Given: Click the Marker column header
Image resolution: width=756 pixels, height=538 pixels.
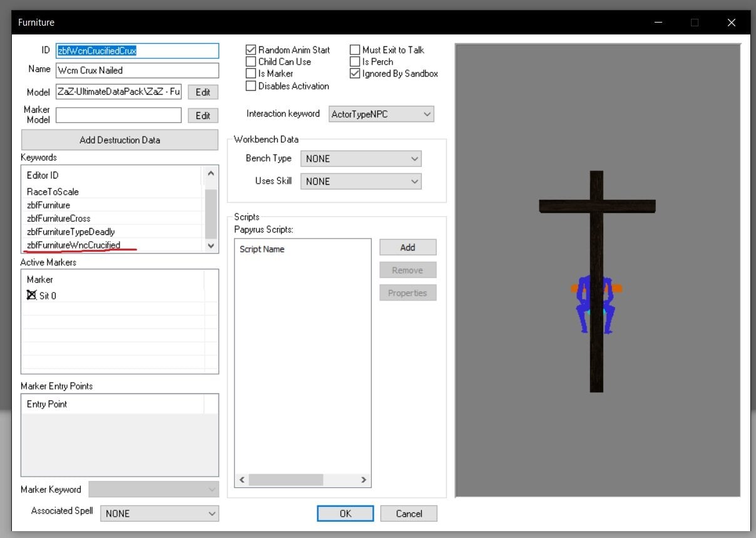Looking at the screenshot, I should 113,279.
